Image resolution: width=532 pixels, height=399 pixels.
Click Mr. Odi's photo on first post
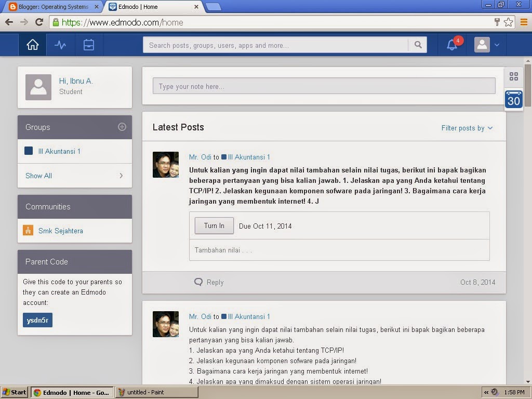pos(166,165)
